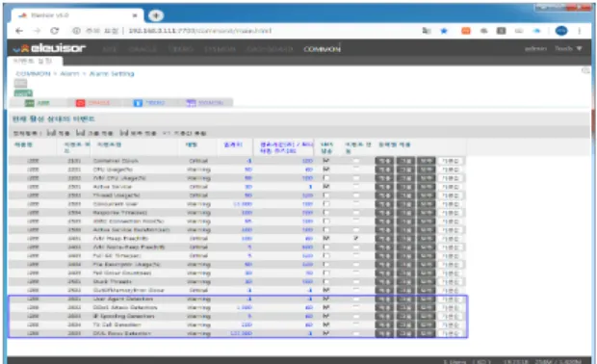Image resolution: width=597 pixels, height=364 pixels.
Task: Toggle SMS checkbox for Active Service row
Action: point(325,187)
